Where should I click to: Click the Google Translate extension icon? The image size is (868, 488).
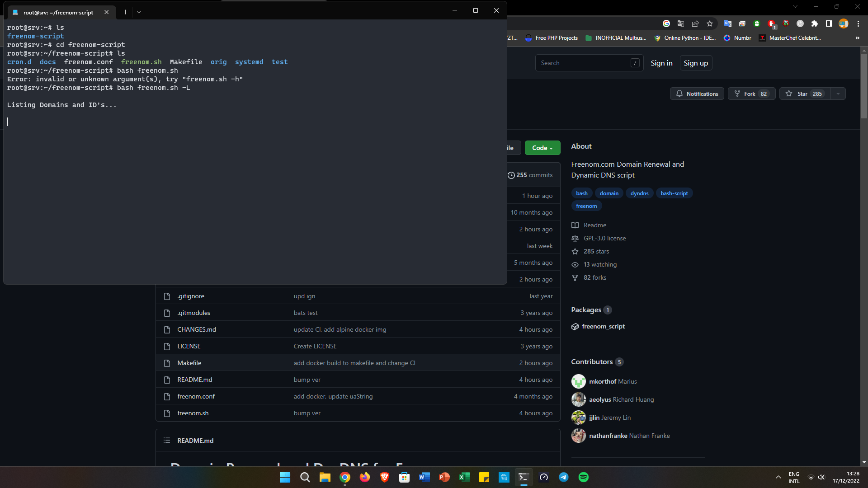tap(728, 23)
